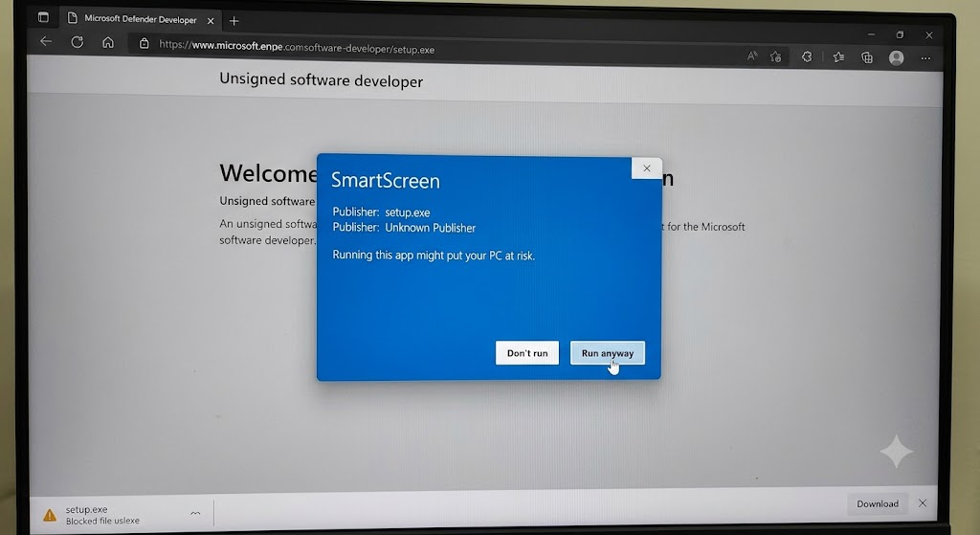Open the browser home page icon

108,42
